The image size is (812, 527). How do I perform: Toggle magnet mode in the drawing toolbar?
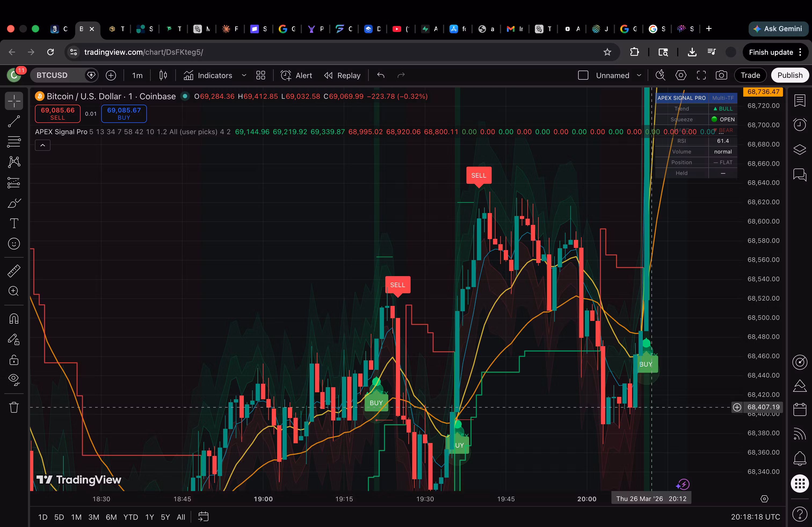coord(14,319)
